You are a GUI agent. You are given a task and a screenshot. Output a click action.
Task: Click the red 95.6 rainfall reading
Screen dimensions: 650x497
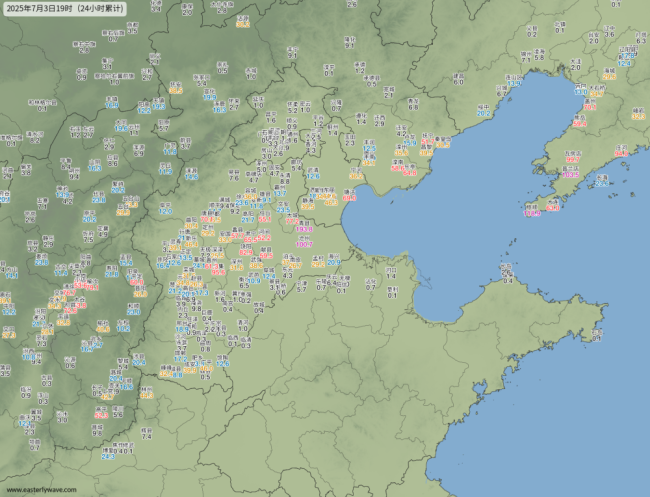[218, 272]
